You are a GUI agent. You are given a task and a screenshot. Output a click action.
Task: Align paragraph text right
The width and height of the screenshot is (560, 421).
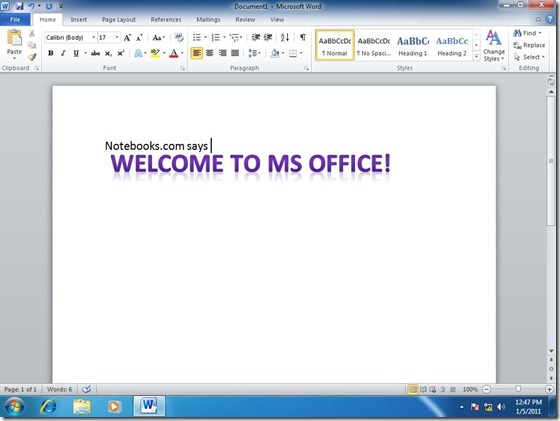[222, 53]
